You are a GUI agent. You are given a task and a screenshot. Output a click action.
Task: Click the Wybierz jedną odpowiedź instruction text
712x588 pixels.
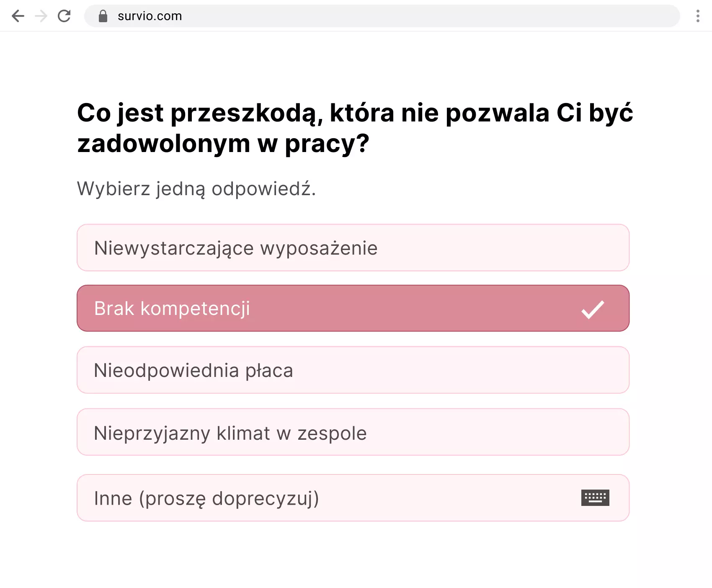[197, 188]
